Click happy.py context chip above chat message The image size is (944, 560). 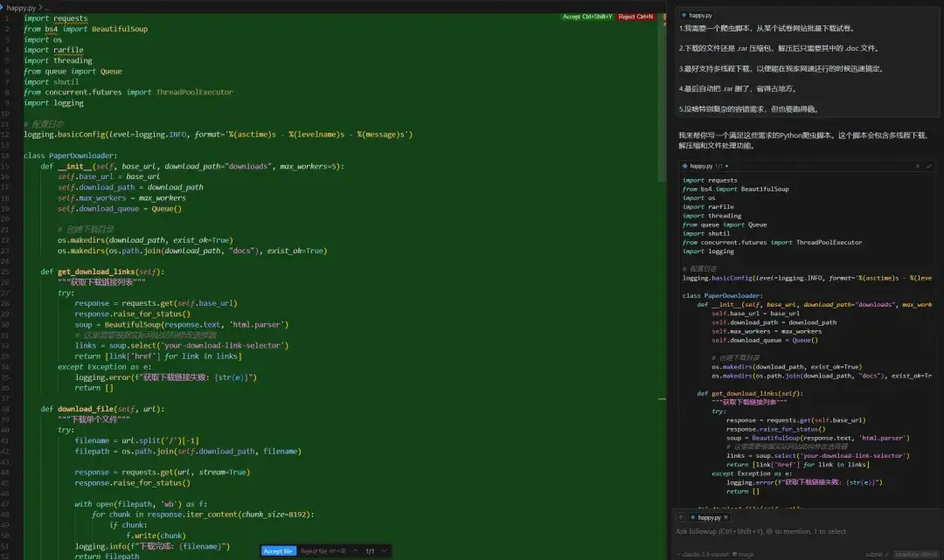click(698, 16)
